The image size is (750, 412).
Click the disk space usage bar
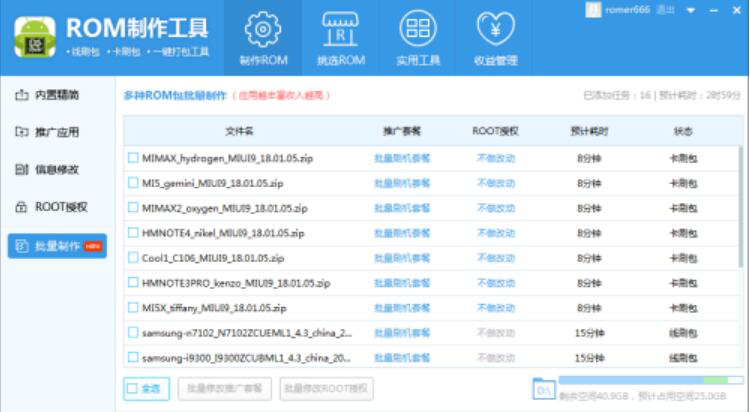pyautogui.click(x=651, y=380)
